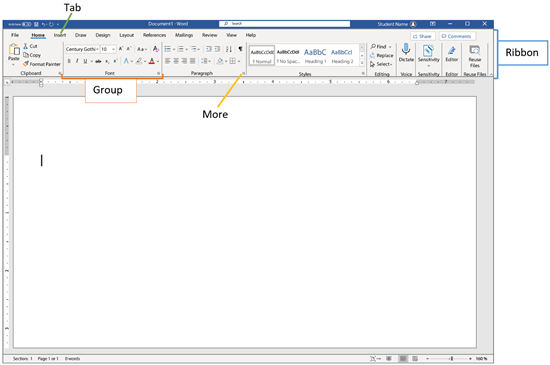Viewport: 550px width, 365px height.
Task: Switch to Read Mode in the status bar
Action: click(x=389, y=358)
